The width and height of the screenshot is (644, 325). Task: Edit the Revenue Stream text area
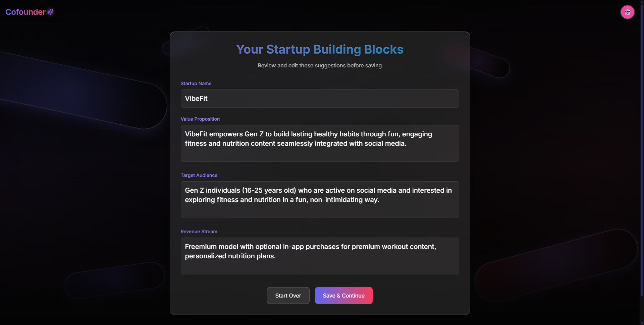click(319, 256)
